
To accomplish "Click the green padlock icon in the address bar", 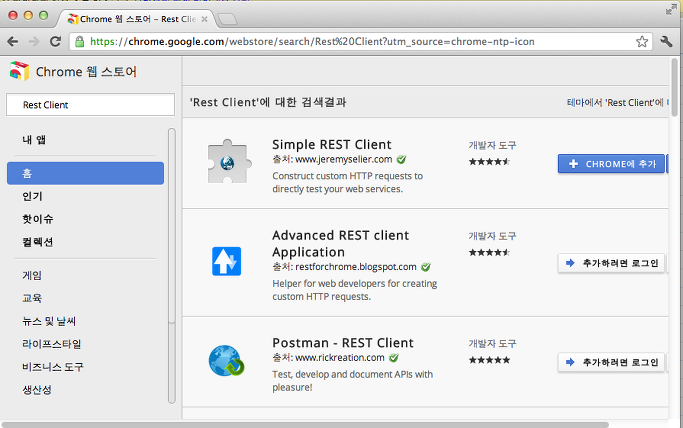I will (79, 42).
